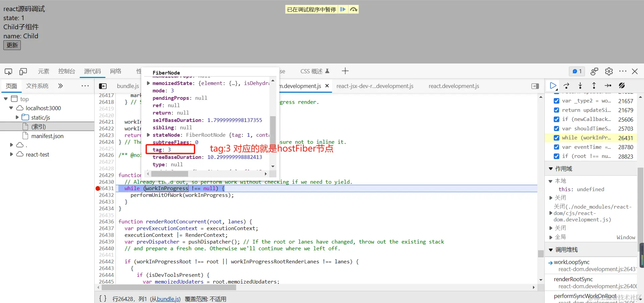Collapse the 调用堆栈 call stack section

click(x=550, y=250)
